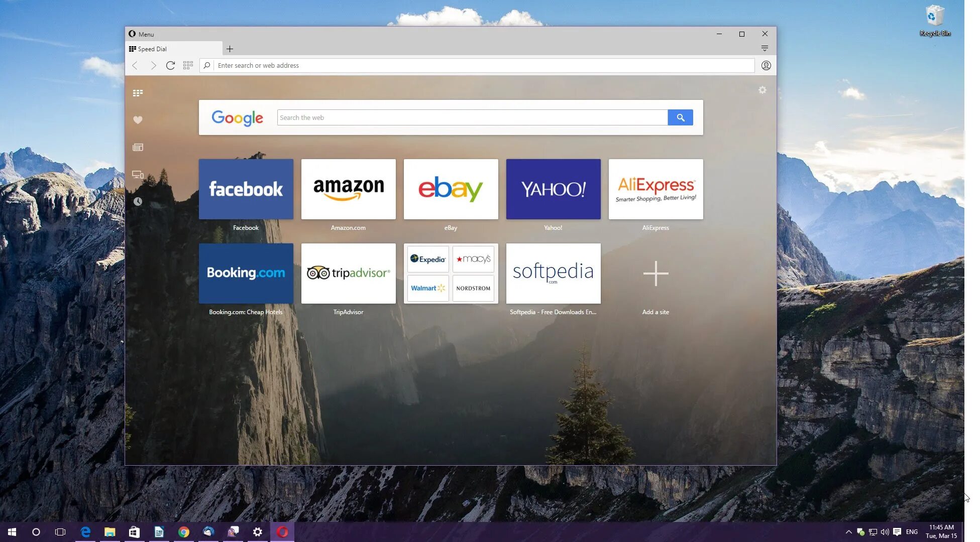Open the Softpedia speed dial tile
This screenshot has width=980, height=542.
pyautogui.click(x=554, y=274)
